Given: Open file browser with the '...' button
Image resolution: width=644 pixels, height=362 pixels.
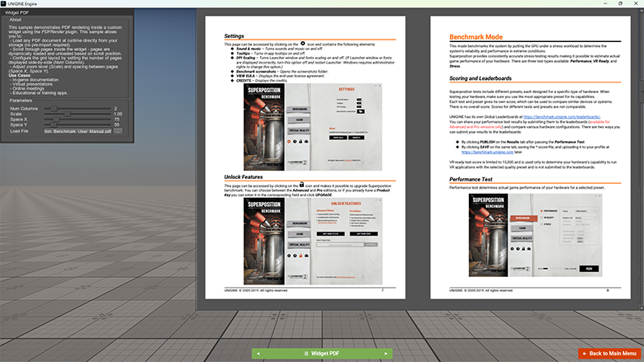Looking at the screenshot, I should pyautogui.click(x=117, y=131).
